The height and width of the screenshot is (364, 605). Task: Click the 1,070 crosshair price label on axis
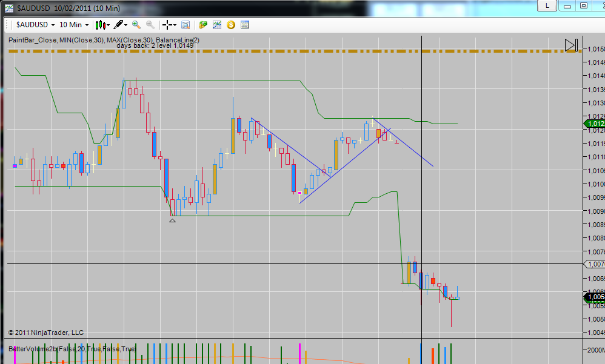(595, 264)
